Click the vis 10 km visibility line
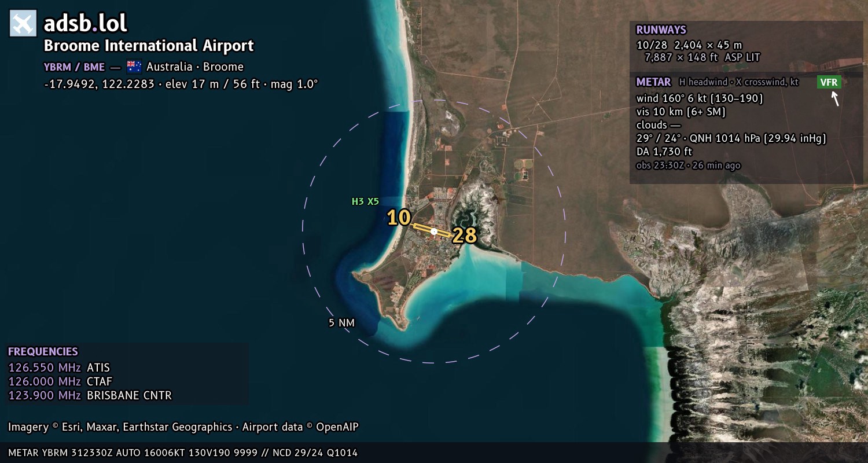868x463 pixels. coord(681,112)
